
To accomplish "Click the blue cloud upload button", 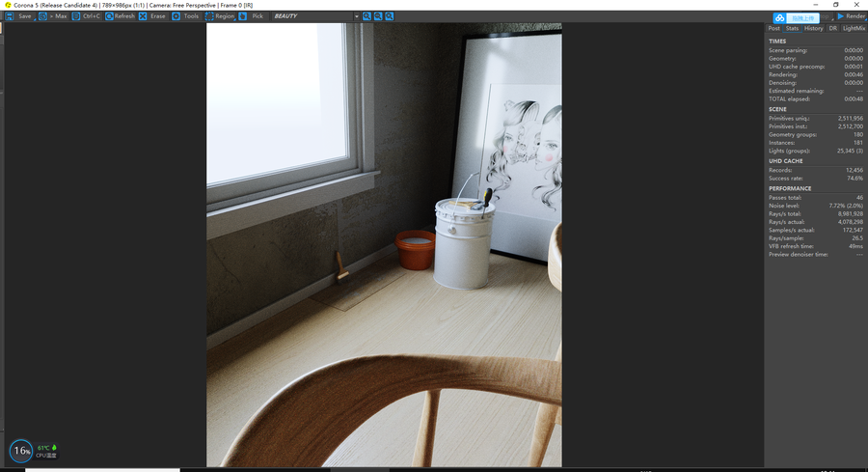I will (796, 17).
